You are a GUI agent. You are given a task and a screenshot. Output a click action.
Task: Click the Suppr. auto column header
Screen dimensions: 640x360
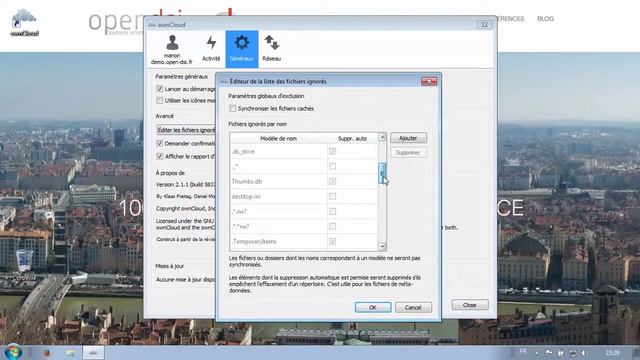pyautogui.click(x=352, y=138)
